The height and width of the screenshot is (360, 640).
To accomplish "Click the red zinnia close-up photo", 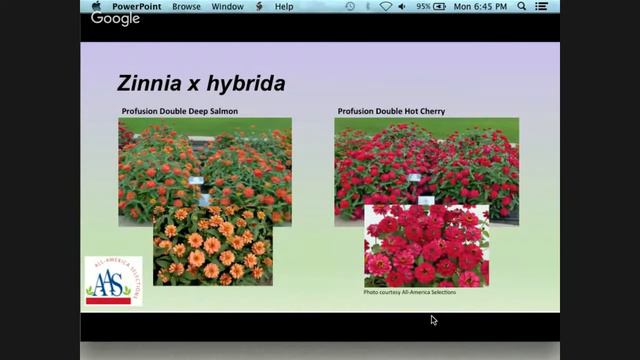I will click(427, 246).
